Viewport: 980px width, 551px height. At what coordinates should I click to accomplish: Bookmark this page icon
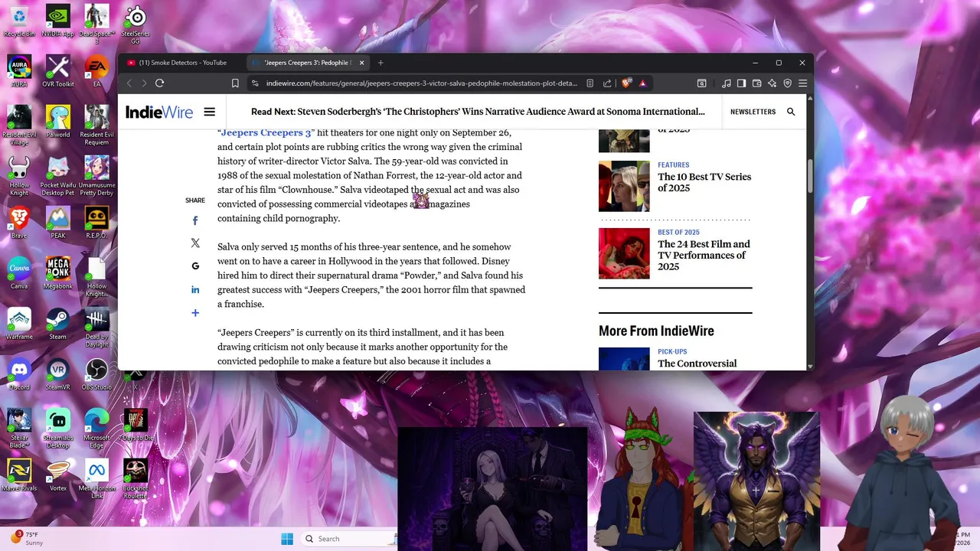(x=235, y=83)
